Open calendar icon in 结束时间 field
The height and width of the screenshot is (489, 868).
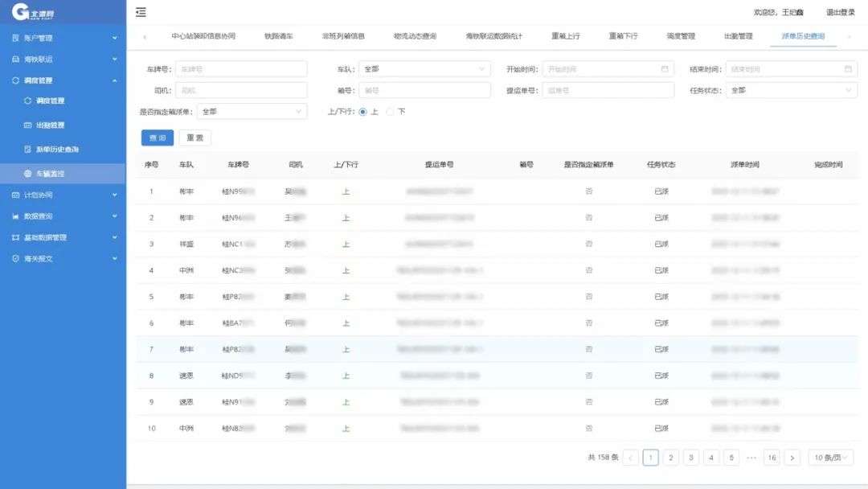click(848, 69)
